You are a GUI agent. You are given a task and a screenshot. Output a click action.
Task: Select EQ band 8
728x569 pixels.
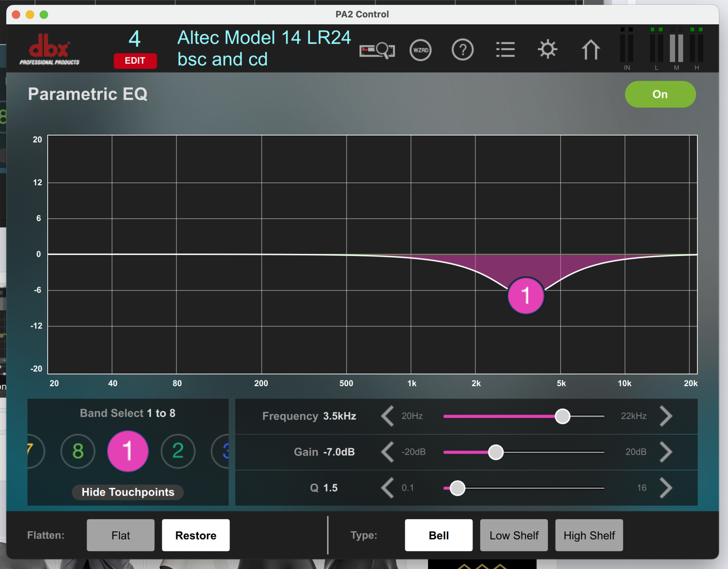78,451
